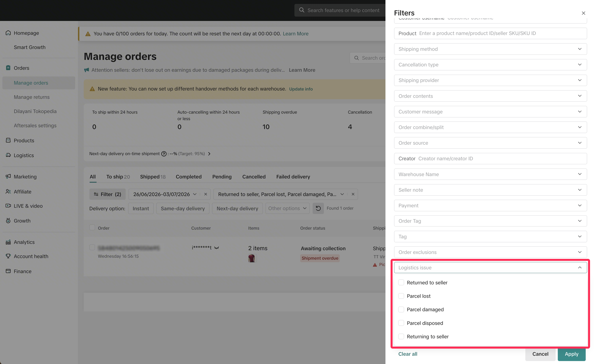594x364 pixels.
Task: Expand the Warehouse Name dropdown
Action: point(490,174)
